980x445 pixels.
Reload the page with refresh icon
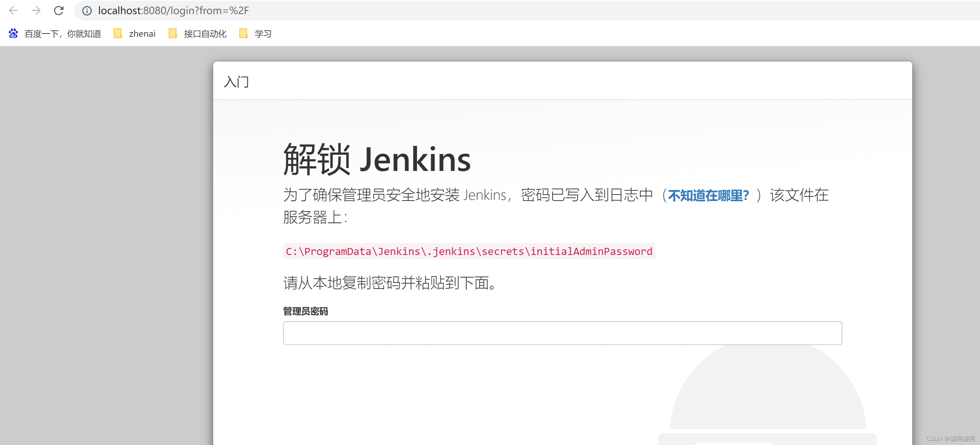[59, 11]
